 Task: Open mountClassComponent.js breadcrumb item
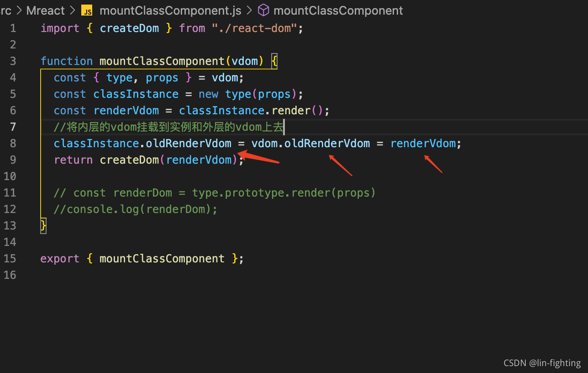tap(170, 10)
